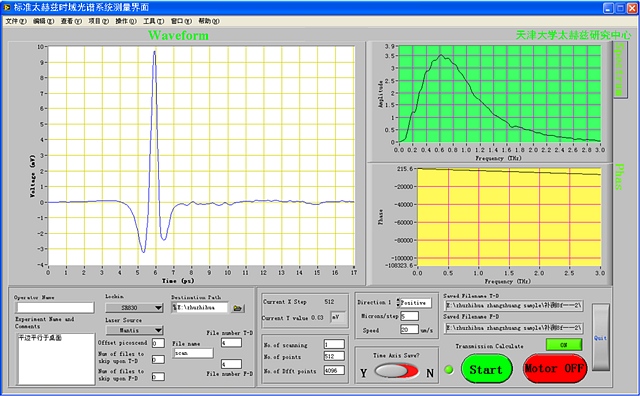Click the Microns/step field
Image resolution: width=640 pixels, height=396 pixels.
409,316
